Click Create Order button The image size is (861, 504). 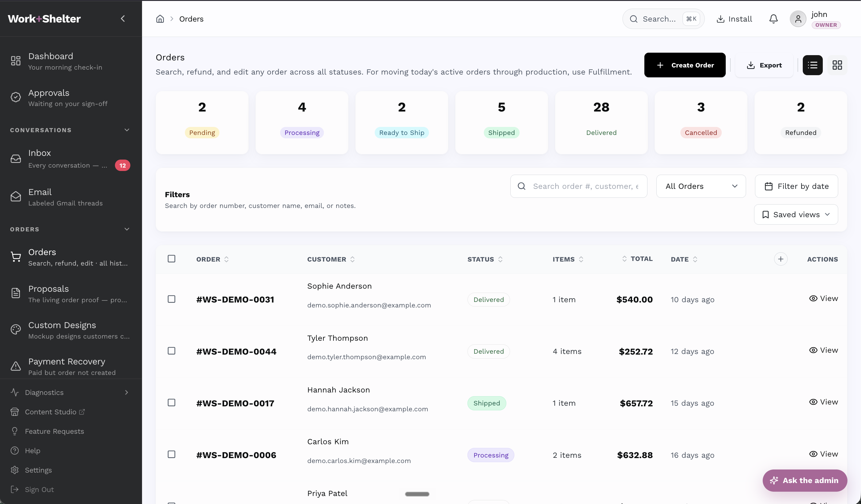tap(685, 65)
